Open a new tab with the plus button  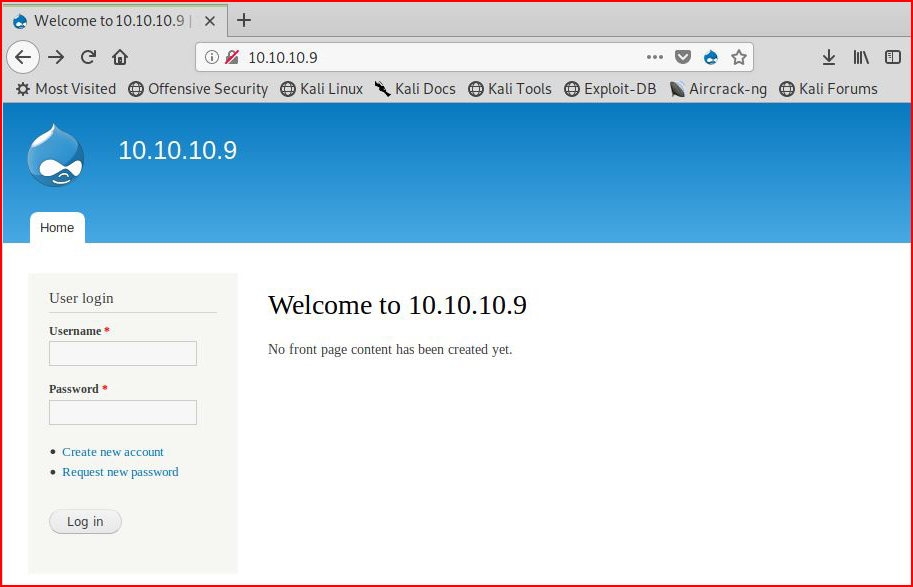click(x=244, y=20)
